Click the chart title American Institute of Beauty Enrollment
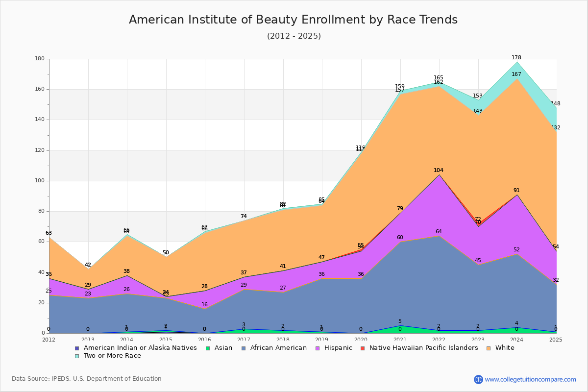 click(293, 20)
